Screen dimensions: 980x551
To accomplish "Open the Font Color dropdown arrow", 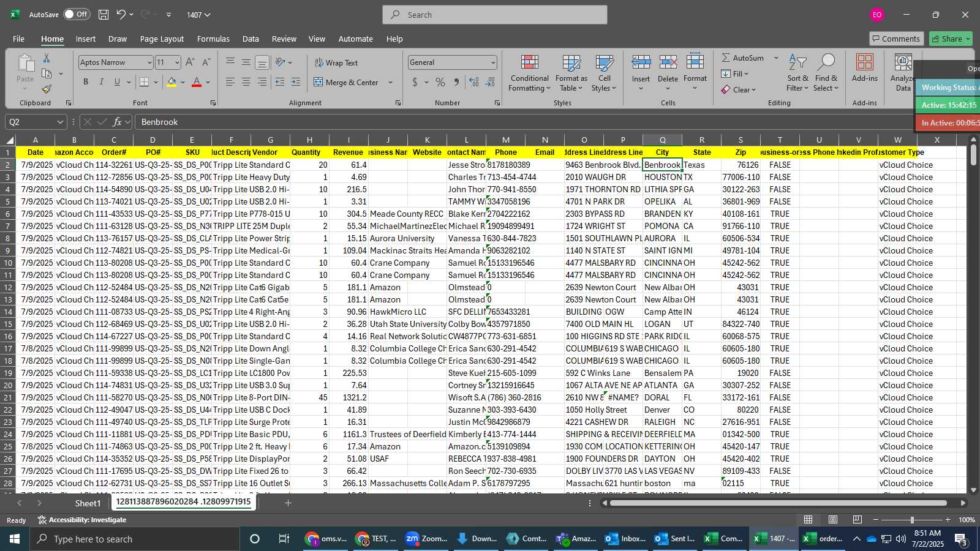I will click(208, 82).
